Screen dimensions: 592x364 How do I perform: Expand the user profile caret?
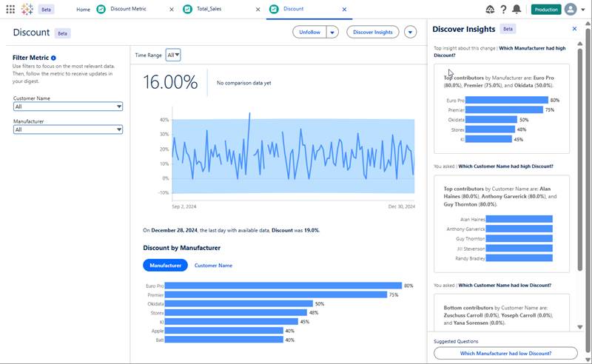click(x=583, y=10)
